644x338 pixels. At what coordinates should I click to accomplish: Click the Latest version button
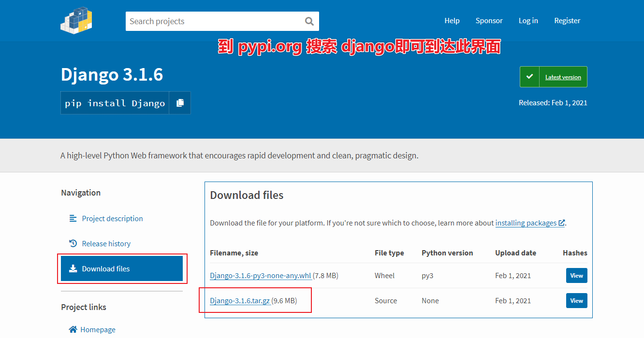click(x=554, y=77)
